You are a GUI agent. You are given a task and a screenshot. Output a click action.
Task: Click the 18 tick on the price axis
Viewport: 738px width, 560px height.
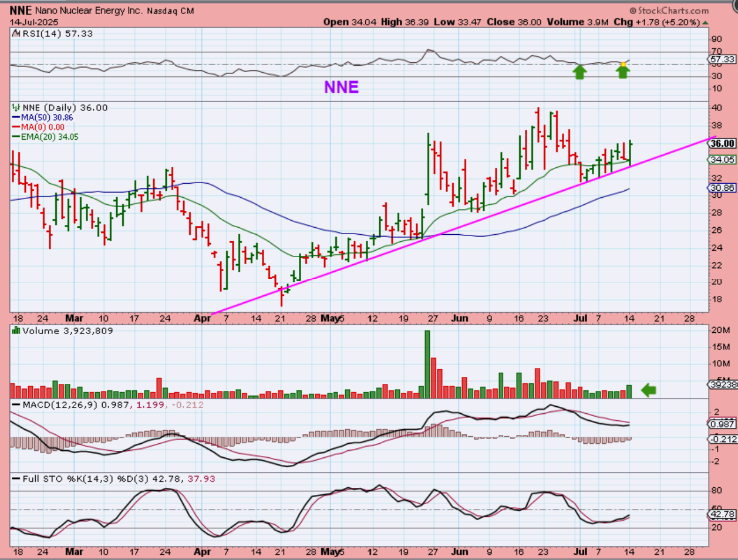716,299
